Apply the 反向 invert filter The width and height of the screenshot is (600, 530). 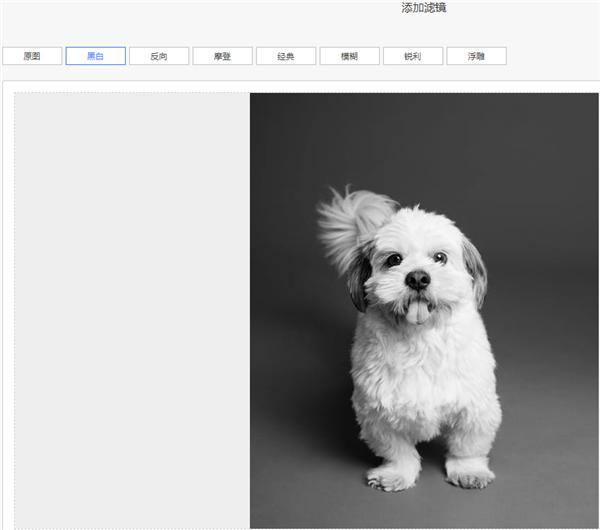tap(159, 56)
